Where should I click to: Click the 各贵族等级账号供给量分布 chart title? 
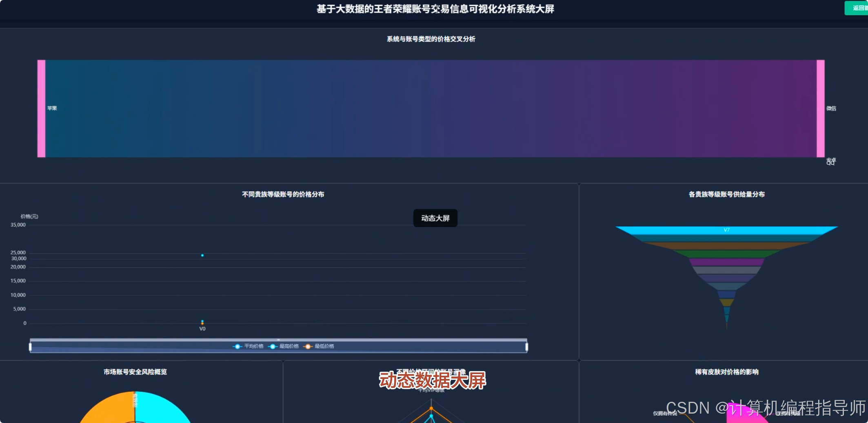[x=726, y=195]
